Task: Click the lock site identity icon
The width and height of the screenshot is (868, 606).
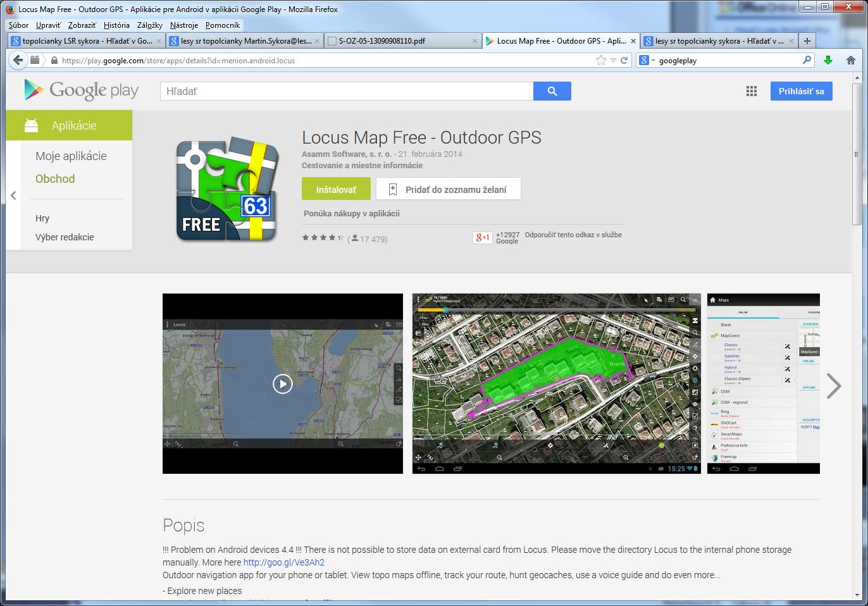Action: click(54, 61)
